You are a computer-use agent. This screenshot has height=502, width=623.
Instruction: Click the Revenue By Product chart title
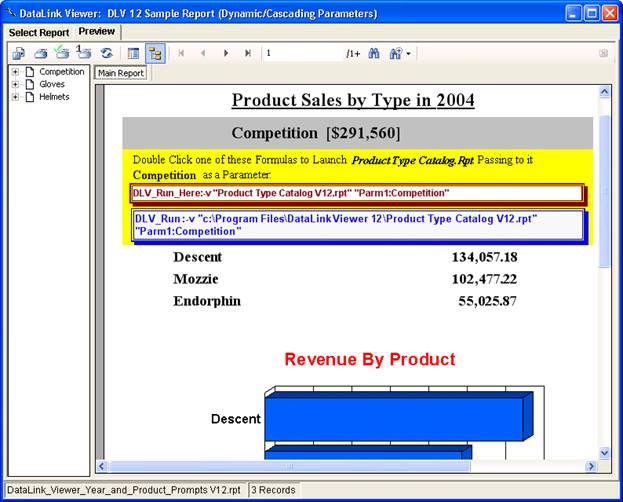[370, 359]
